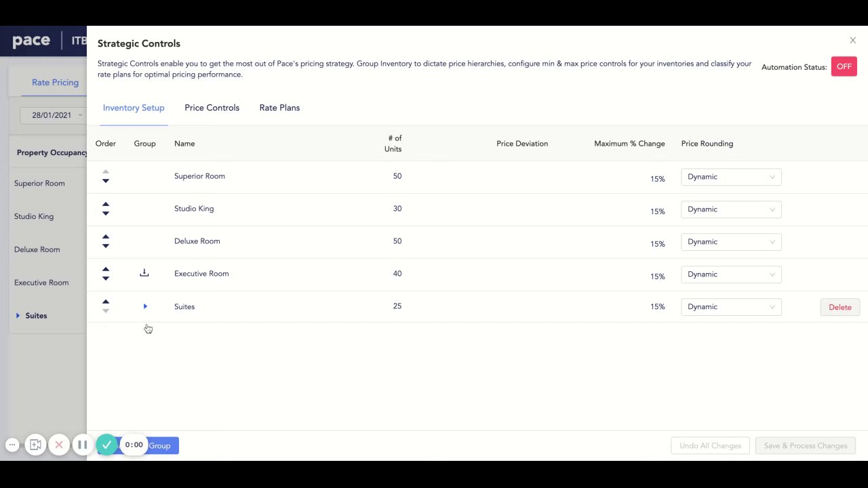Screen dimensions: 868x488
Task: Switch to the Price Controls tab
Action: point(212,108)
